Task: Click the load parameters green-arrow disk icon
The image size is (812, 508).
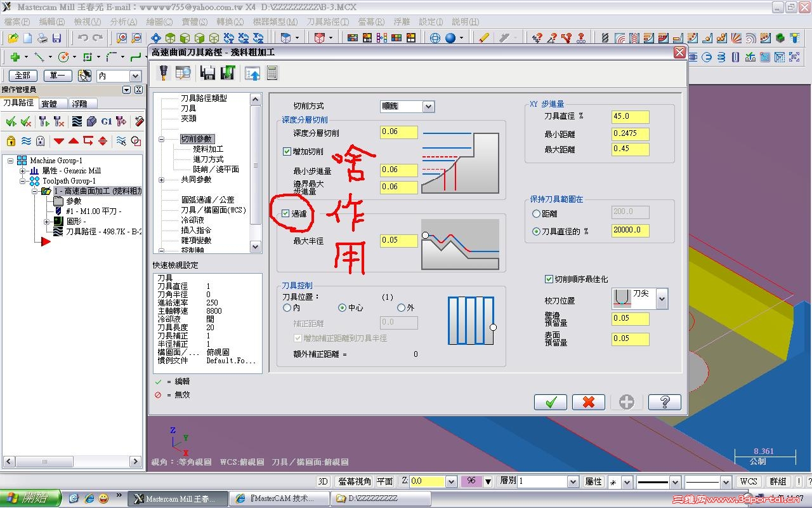Action: (228, 73)
